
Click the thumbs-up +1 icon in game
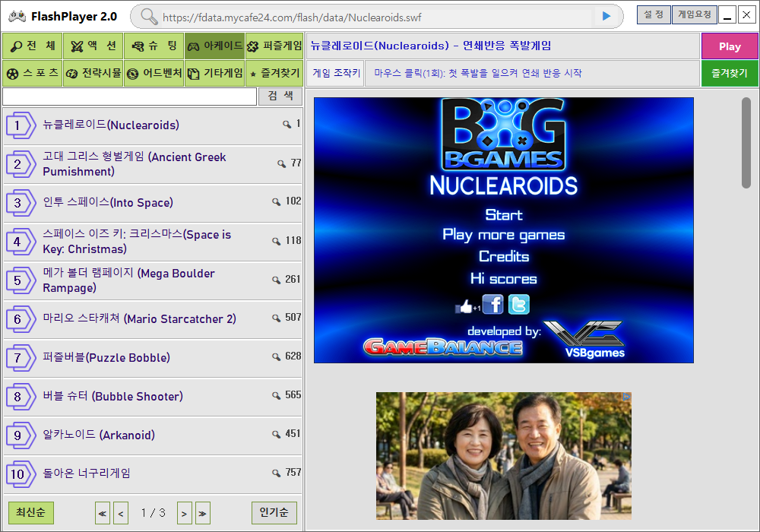coord(467,306)
